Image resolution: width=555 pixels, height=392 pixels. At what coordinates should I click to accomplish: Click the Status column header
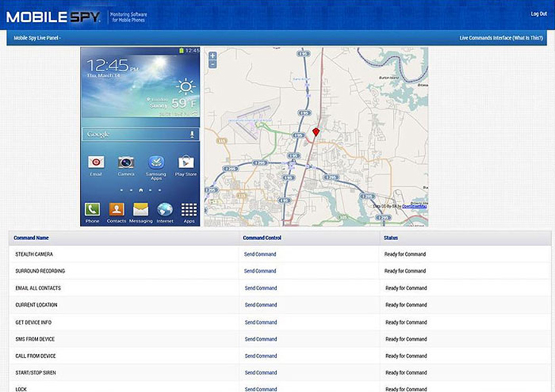(x=391, y=238)
